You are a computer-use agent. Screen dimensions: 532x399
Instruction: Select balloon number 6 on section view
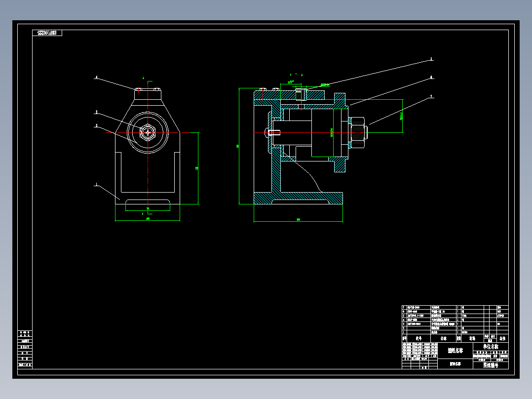[431, 78]
